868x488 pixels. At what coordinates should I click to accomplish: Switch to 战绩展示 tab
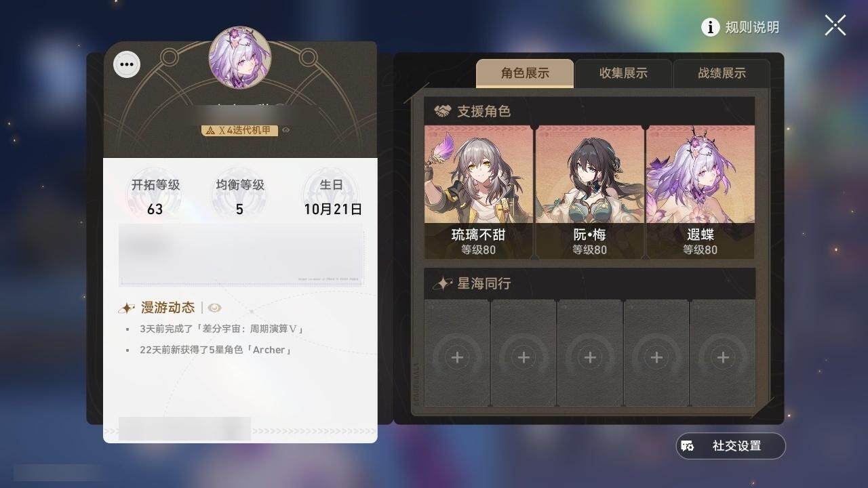click(722, 73)
